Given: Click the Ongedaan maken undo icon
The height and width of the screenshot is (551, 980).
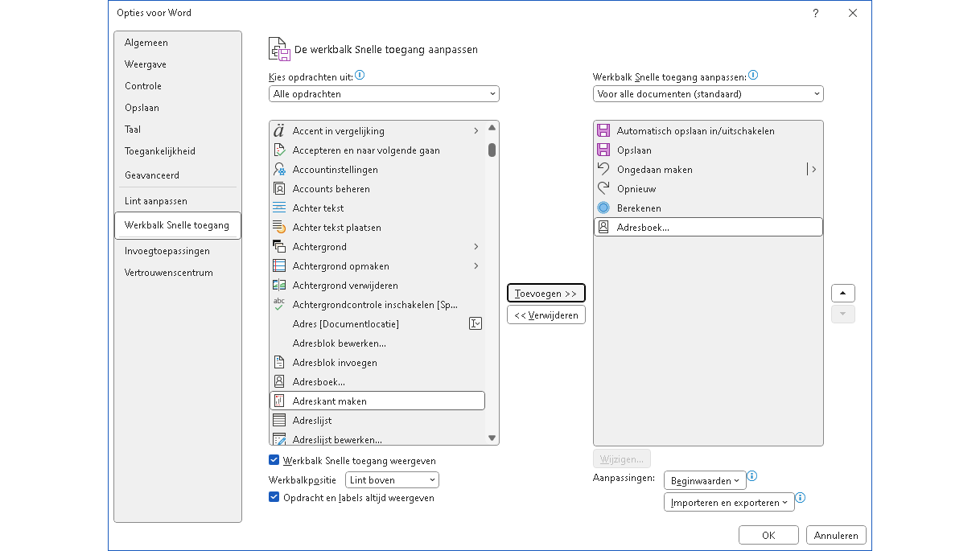Looking at the screenshot, I should pos(603,170).
